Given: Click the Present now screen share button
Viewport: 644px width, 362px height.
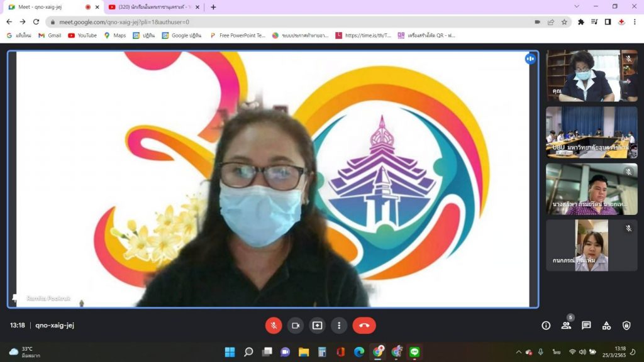Looking at the screenshot, I should click(x=317, y=326).
